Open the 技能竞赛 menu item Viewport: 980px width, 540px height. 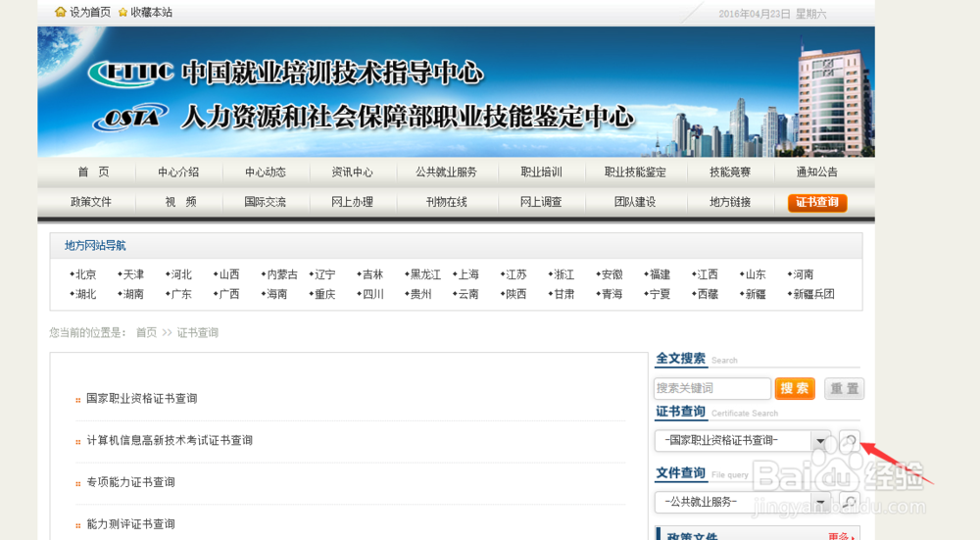click(x=730, y=172)
